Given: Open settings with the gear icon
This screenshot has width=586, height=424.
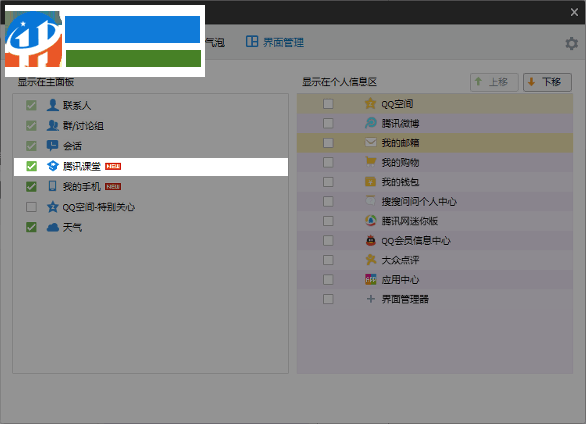Looking at the screenshot, I should pyautogui.click(x=571, y=43).
